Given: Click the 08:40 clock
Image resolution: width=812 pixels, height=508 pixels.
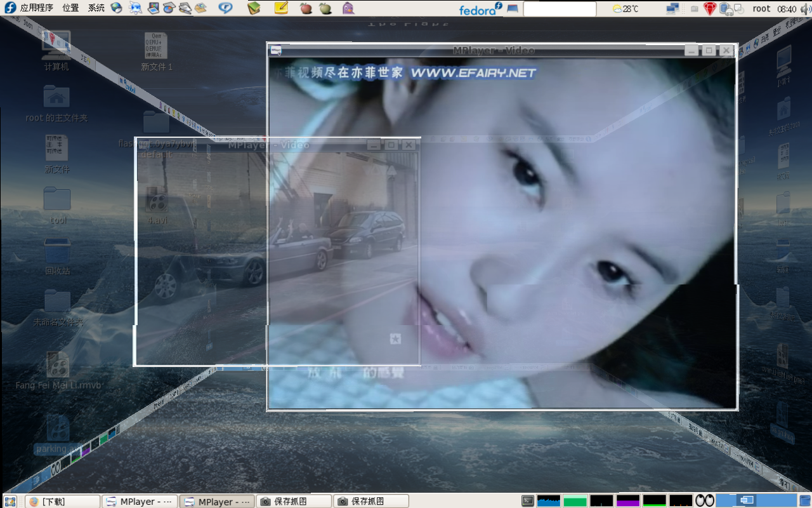Looking at the screenshot, I should click(x=787, y=9).
